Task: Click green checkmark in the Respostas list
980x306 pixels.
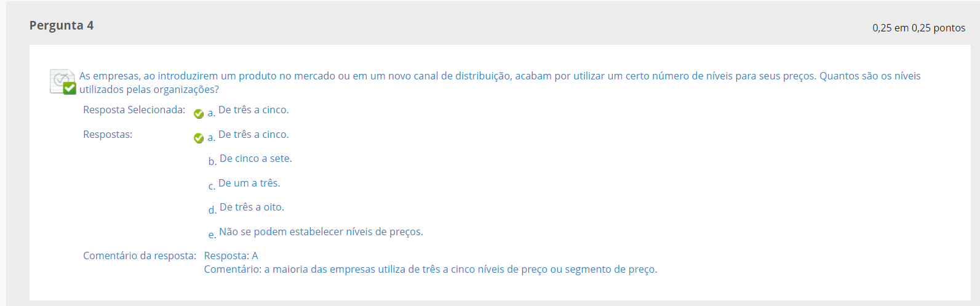Action: [199, 138]
